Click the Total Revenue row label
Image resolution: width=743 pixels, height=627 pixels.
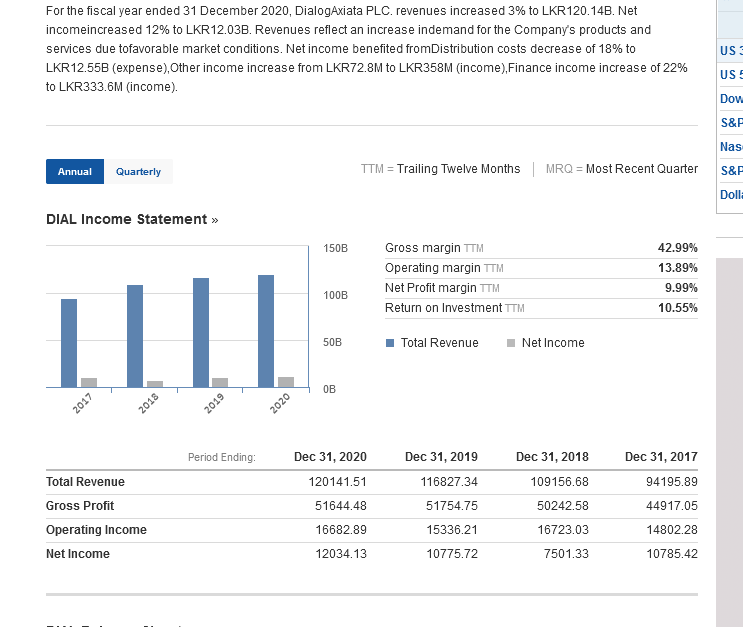point(85,482)
